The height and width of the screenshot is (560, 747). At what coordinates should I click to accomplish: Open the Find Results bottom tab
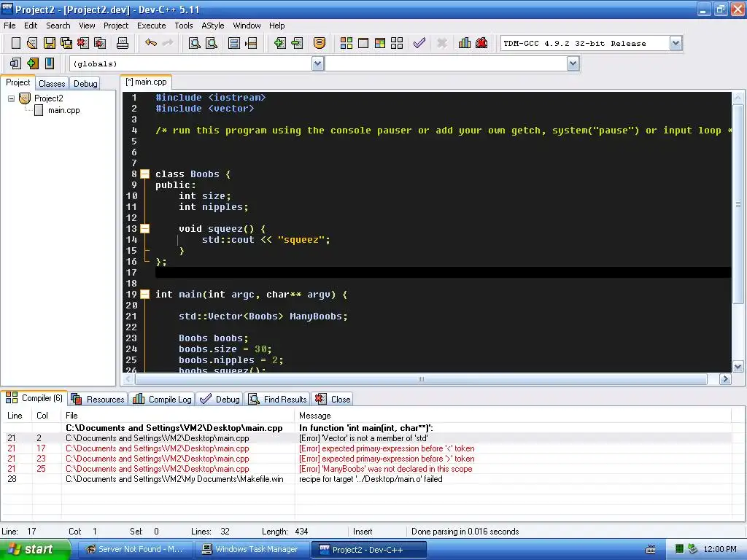[278, 399]
